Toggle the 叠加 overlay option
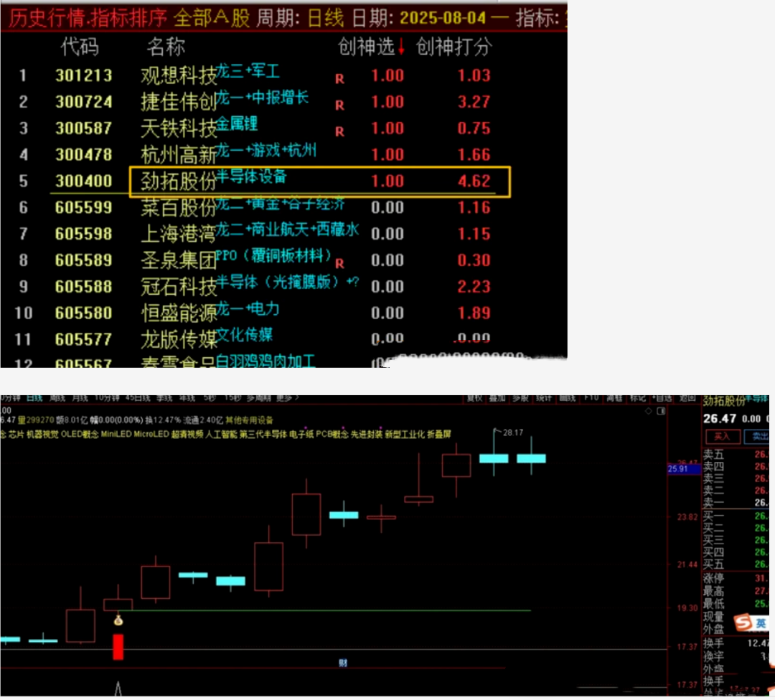 (x=497, y=397)
